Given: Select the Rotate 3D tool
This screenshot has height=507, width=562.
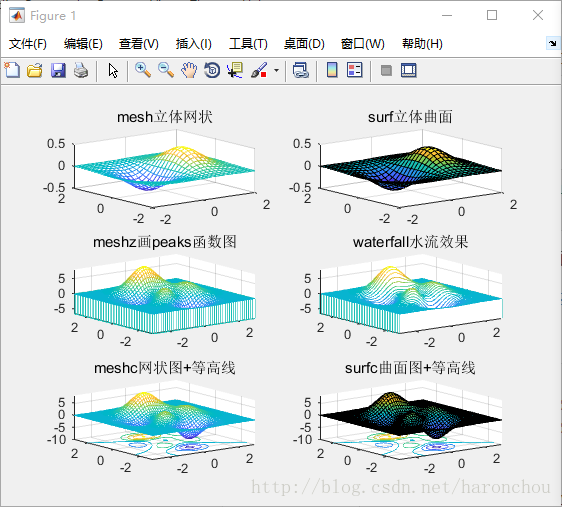Looking at the screenshot, I should [x=212, y=70].
